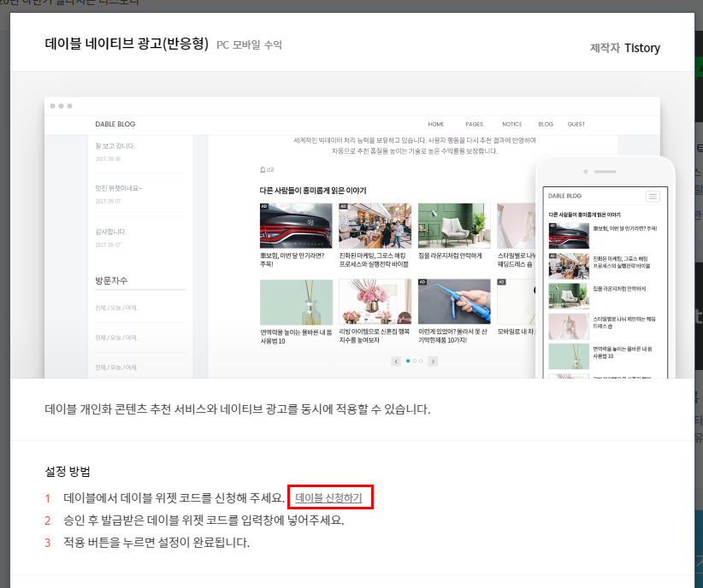
Task: Click the 제작자 Tistory label
Action: 625,48
